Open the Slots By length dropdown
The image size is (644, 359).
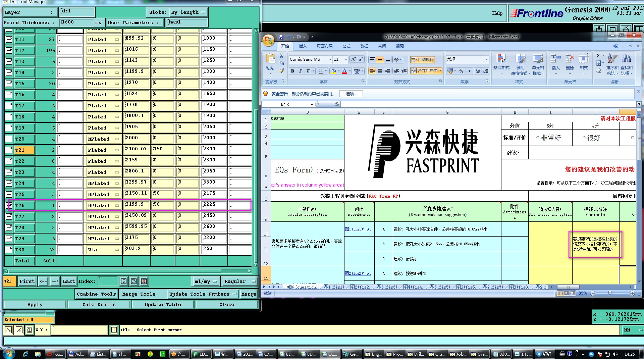coord(188,12)
